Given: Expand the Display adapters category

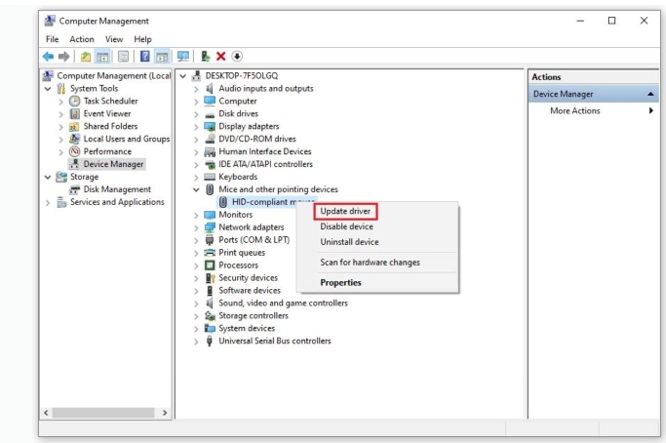Looking at the screenshot, I should [196, 126].
